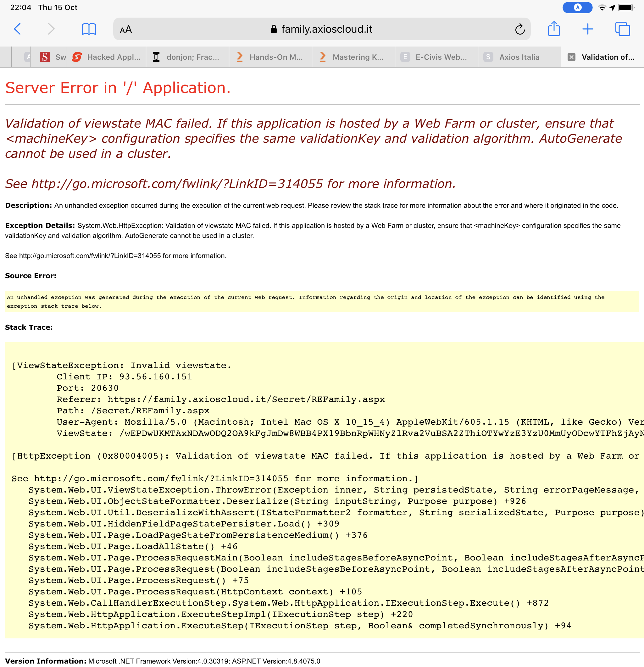Tap the family.axioscloud.it address field
The width and height of the screenshot is (644, 667).
[x=326, y=29]
